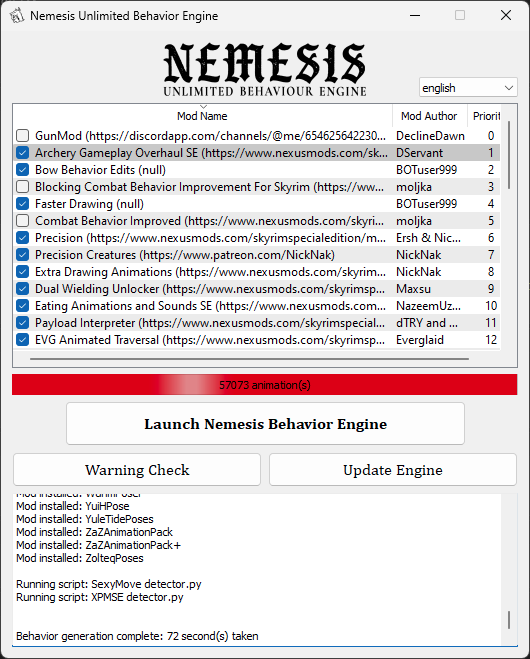Screen dimensions: 530x659
Task: Click priority value 12
Action: [x=491, y=340]
